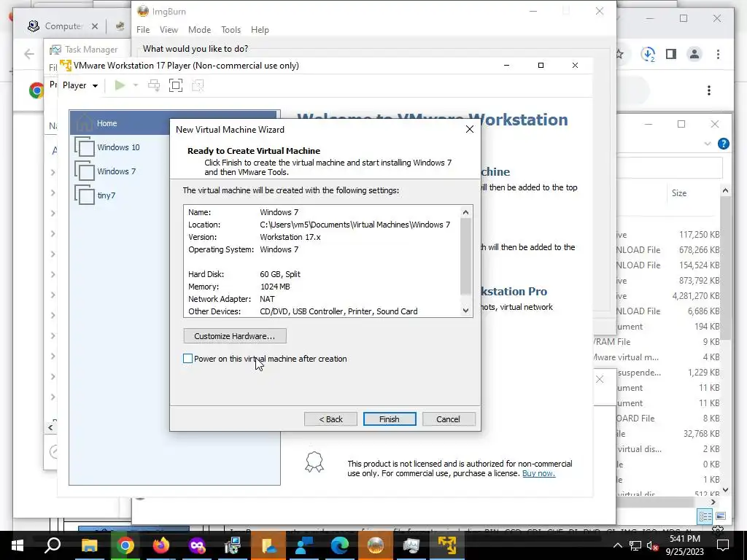Image resolution: width=747 pixels, height=560 pixels.
Task: Toggle Chrome side panel icon
Action: click(x=671, y=54)
